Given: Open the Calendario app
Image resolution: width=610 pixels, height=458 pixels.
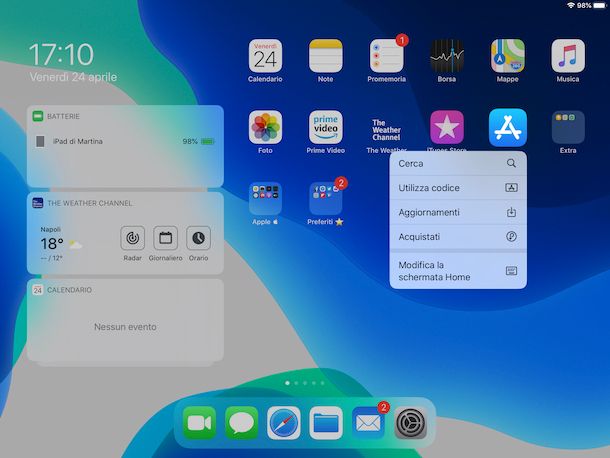Looking at the screenshot, I should (x=265, y=56).
